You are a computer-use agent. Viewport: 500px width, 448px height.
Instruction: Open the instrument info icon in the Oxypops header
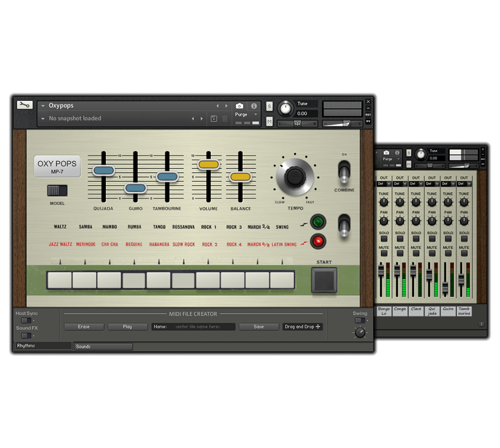(254, 106)
